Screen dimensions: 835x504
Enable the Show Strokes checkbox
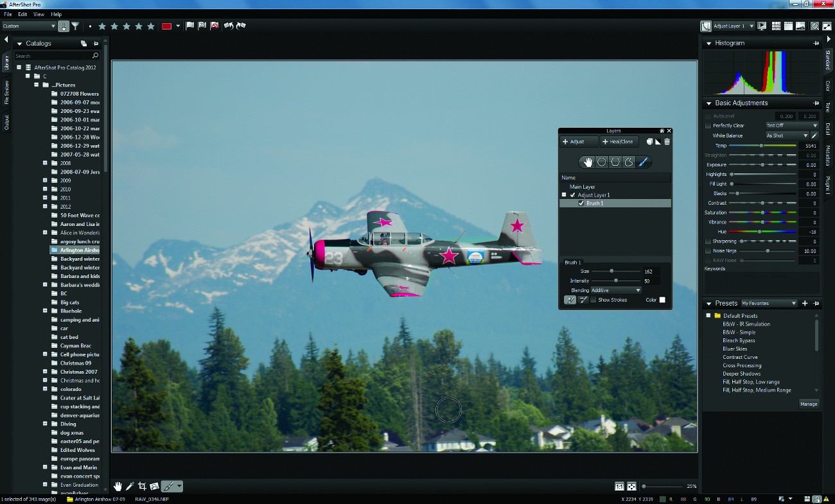tap(593, 300)
